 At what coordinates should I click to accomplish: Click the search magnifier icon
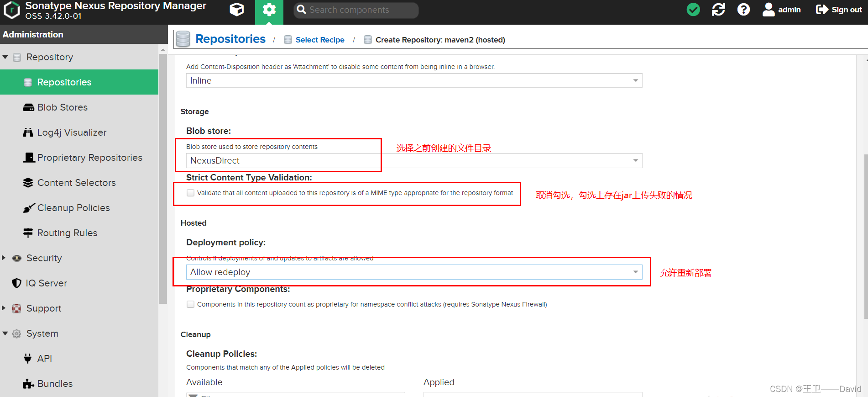click(301, 10)
